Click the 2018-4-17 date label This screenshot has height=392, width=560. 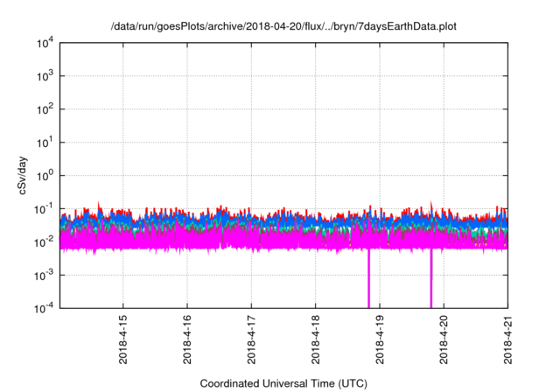(251, 339)
